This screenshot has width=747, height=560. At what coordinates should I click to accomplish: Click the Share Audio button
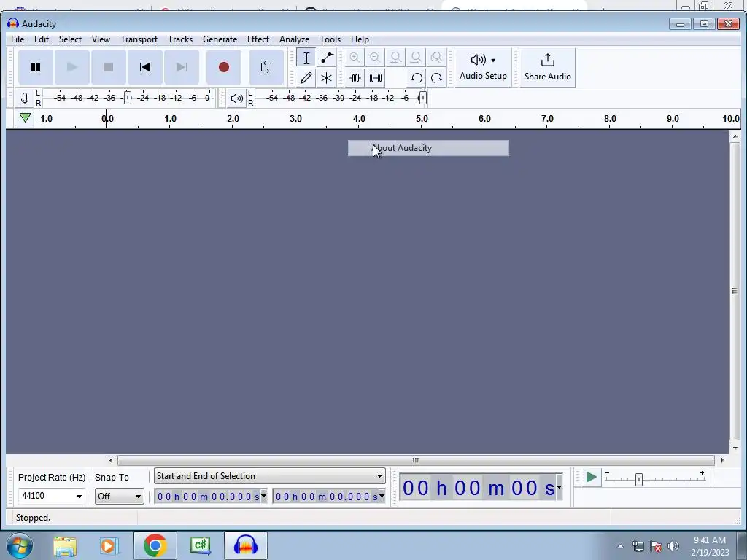[547, 67]
